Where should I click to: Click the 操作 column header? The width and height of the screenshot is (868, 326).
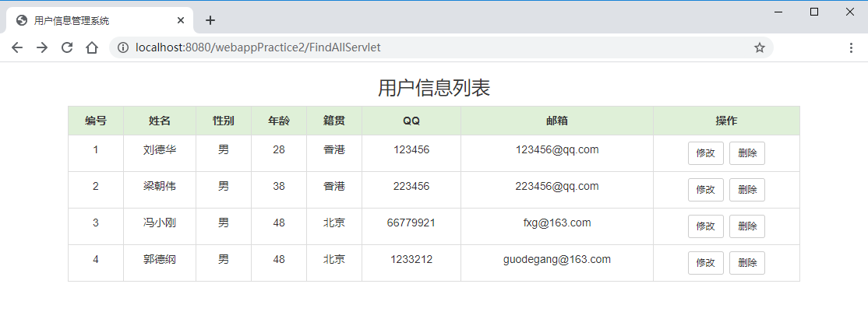coord(726,121)
